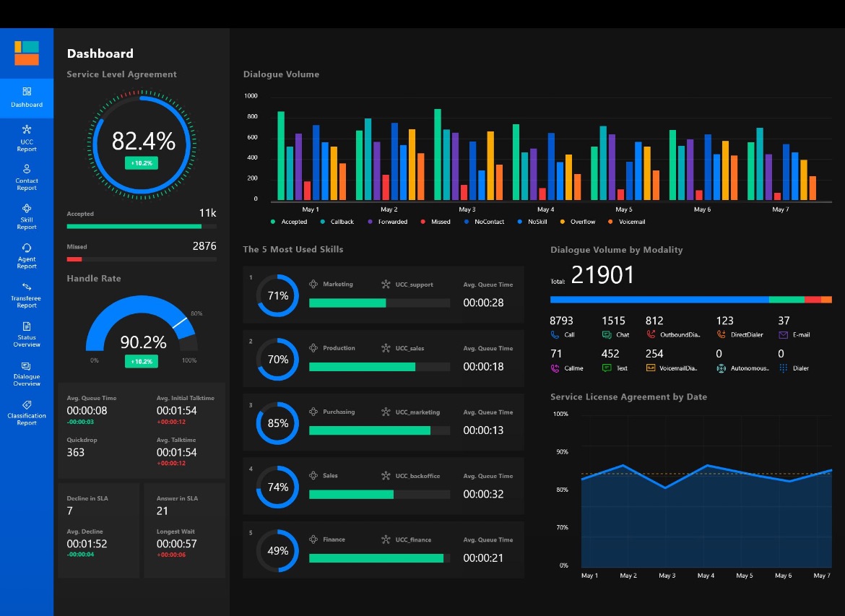Open the Contact Report icon

pyautogui.click(x=27, y=169)
